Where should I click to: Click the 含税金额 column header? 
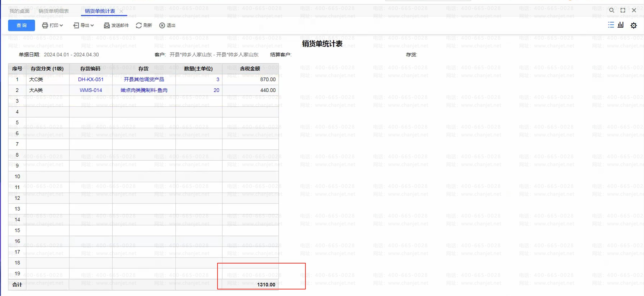(x=250, y=68)
